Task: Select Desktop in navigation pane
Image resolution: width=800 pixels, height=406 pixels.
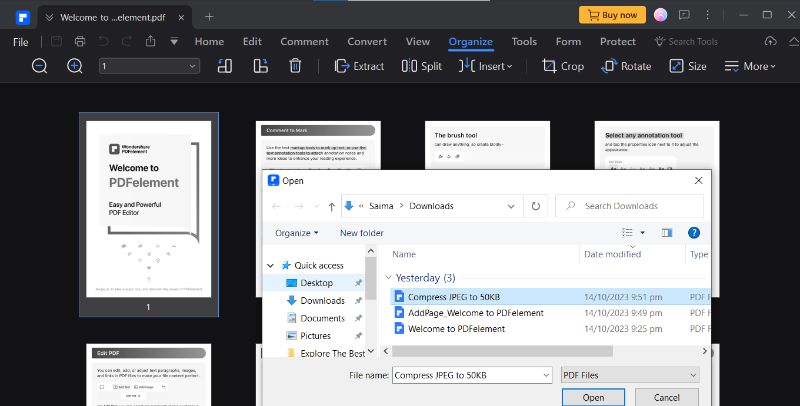Action: click(316, 283)
